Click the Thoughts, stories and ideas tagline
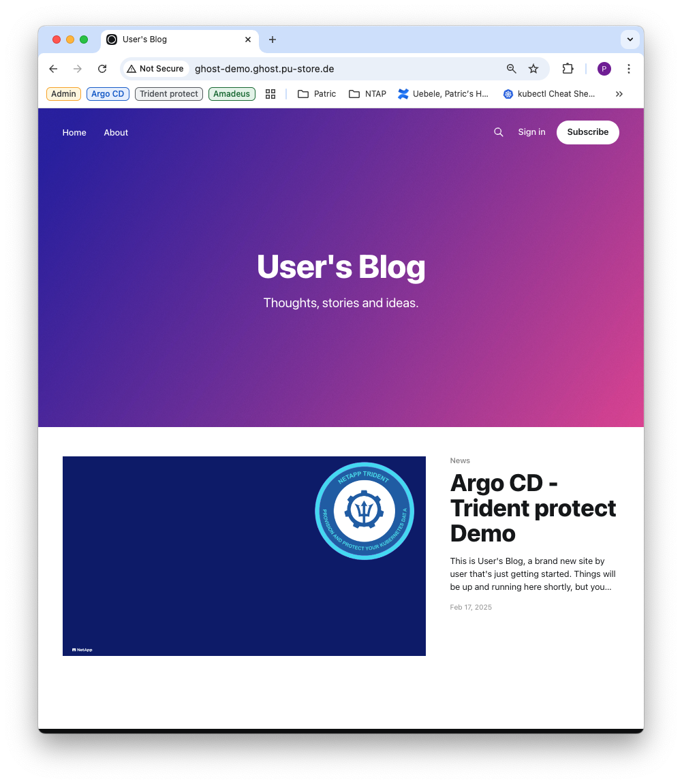682x784 pixels. pyautogui.click(x=341, y=303)
